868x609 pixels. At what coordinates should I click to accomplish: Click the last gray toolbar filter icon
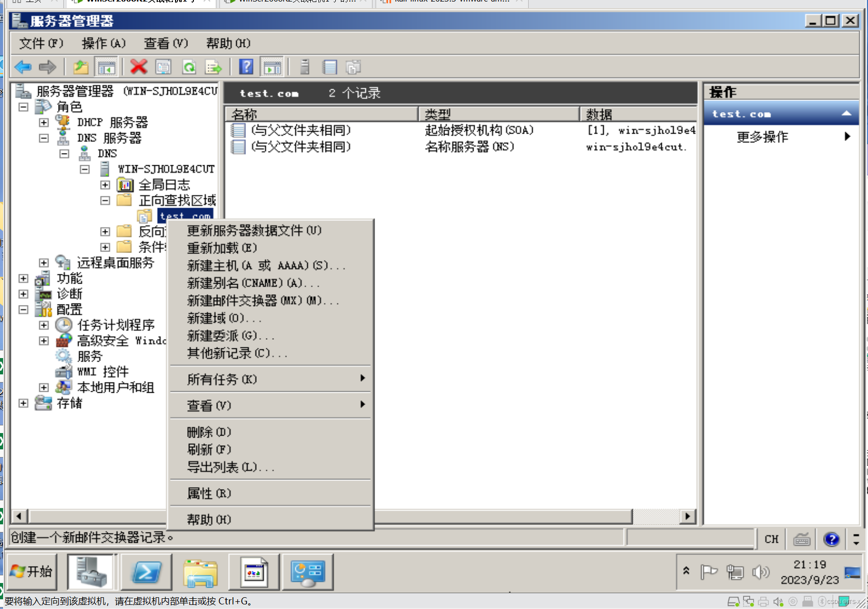(x=353, y=67)
